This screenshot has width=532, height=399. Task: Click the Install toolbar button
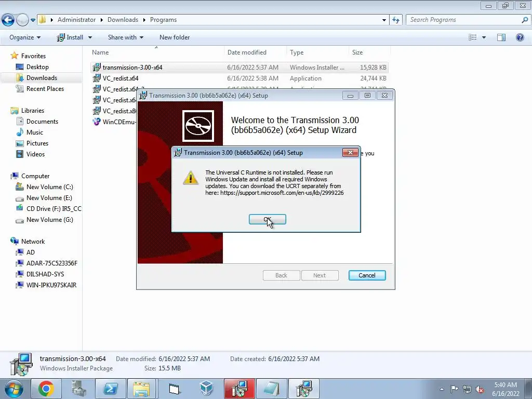pos(70,37)
